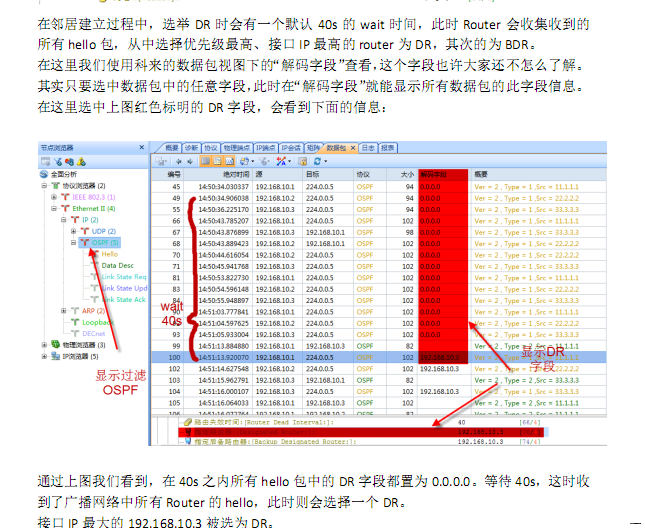Click the padlock icon in packet toolbar
The height and width of the screenshot is (528, 645).
(x=302, y=161)
